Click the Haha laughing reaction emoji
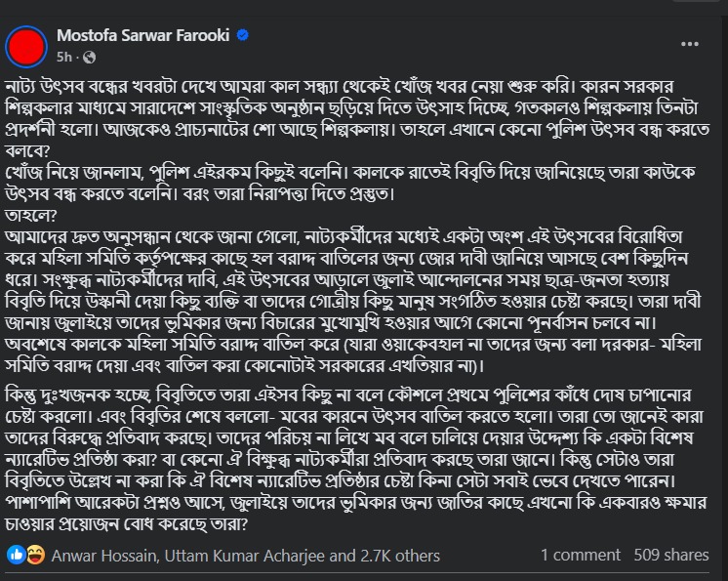 [x=36, y=555]
